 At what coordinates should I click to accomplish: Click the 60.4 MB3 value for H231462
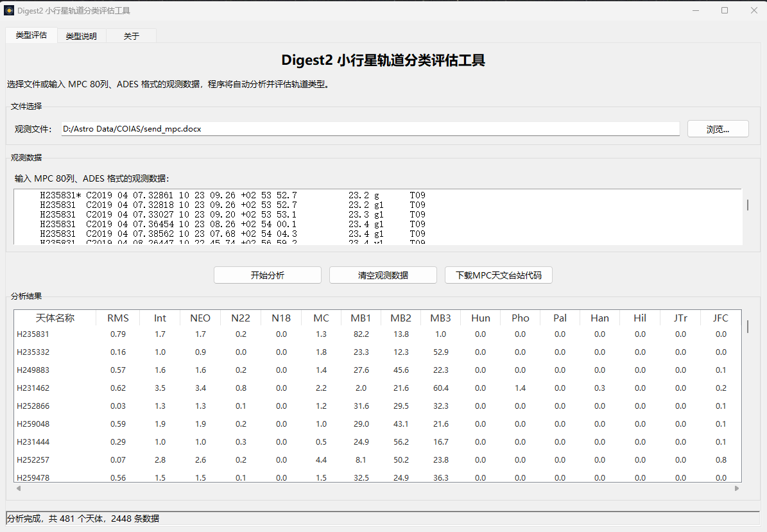[x=441, y=388]
